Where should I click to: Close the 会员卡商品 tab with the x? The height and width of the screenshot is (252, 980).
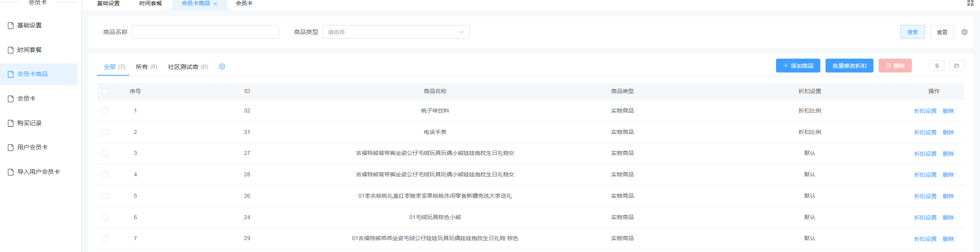coord(215,4)
